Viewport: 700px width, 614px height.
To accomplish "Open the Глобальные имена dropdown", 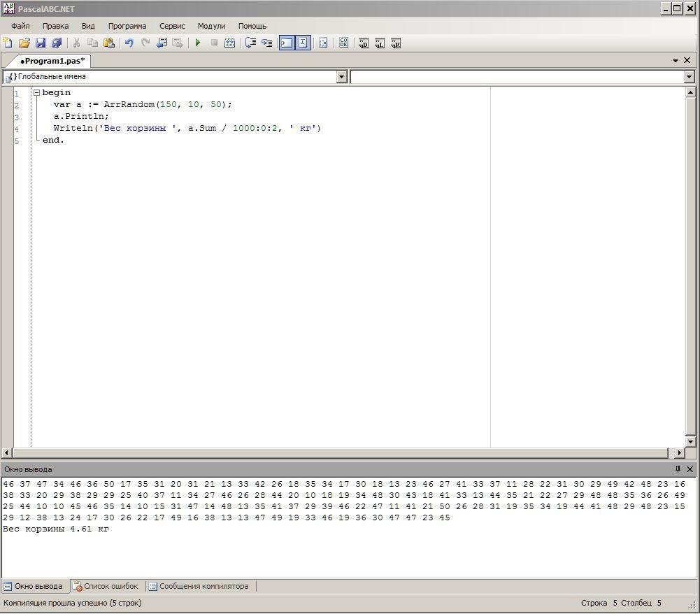I will tap(342, 77).
